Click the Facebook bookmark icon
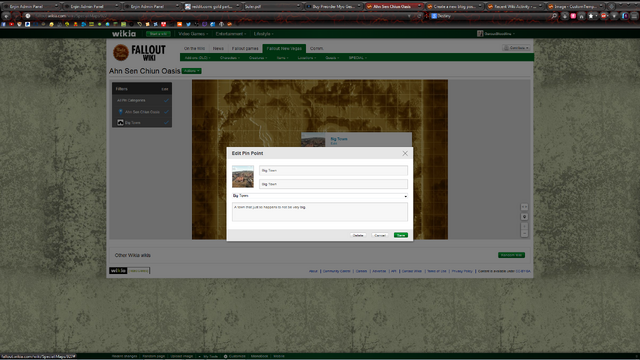Viewport: 640px width, 360px height. tap(4, 24)
